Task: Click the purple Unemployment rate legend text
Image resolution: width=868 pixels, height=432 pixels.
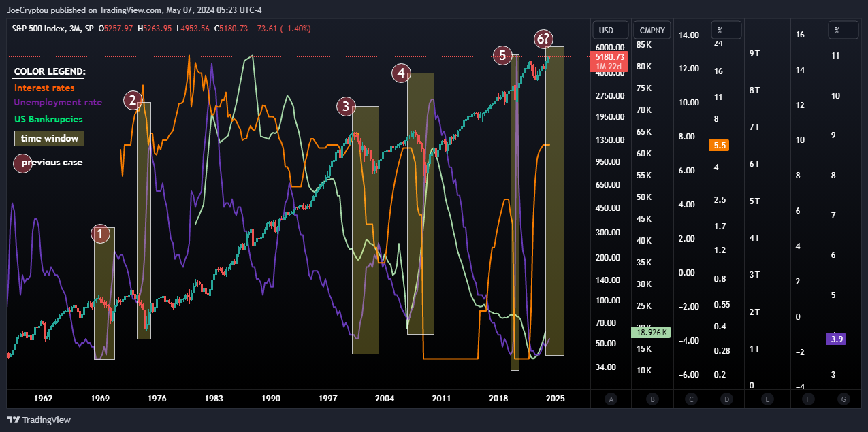Action: tap(58, 103)
